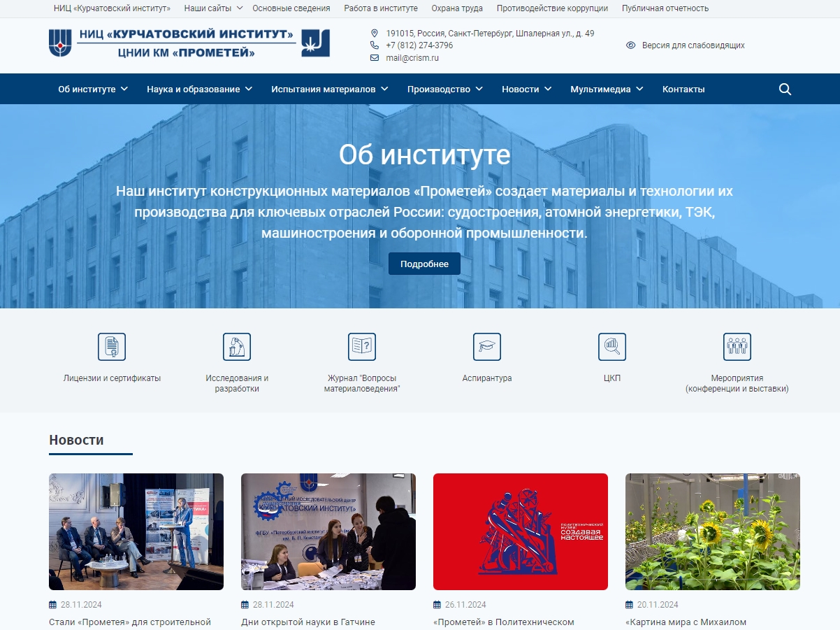The image size is (840, 630).
Task: Click the red Политехнический музей news thumbnail
Action: click(x=520, y=531)
